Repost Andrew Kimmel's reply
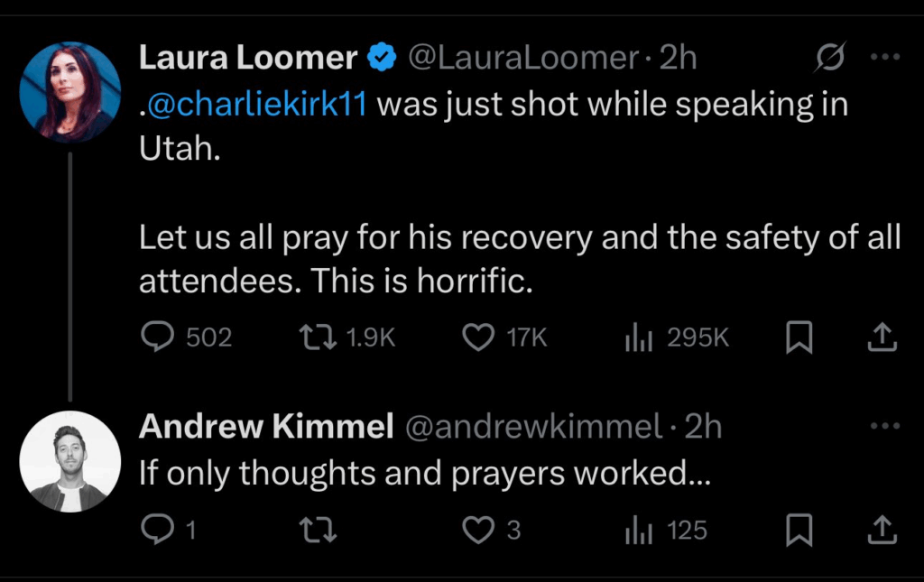 [x=318, y=531]
